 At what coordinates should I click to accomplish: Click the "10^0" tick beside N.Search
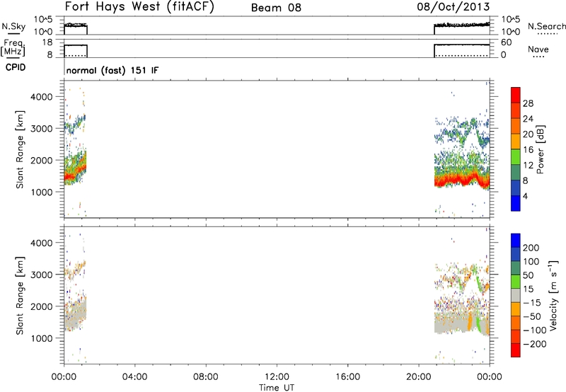coord(511,32)
